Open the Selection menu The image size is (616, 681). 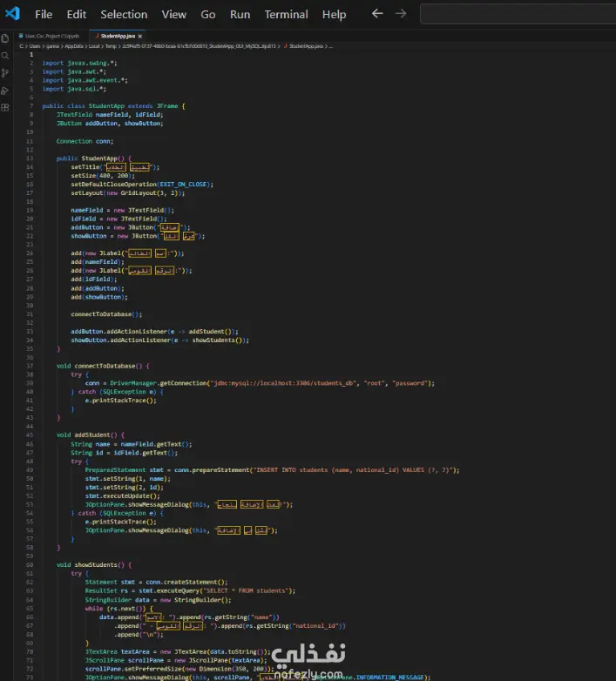tap(124, 14)
